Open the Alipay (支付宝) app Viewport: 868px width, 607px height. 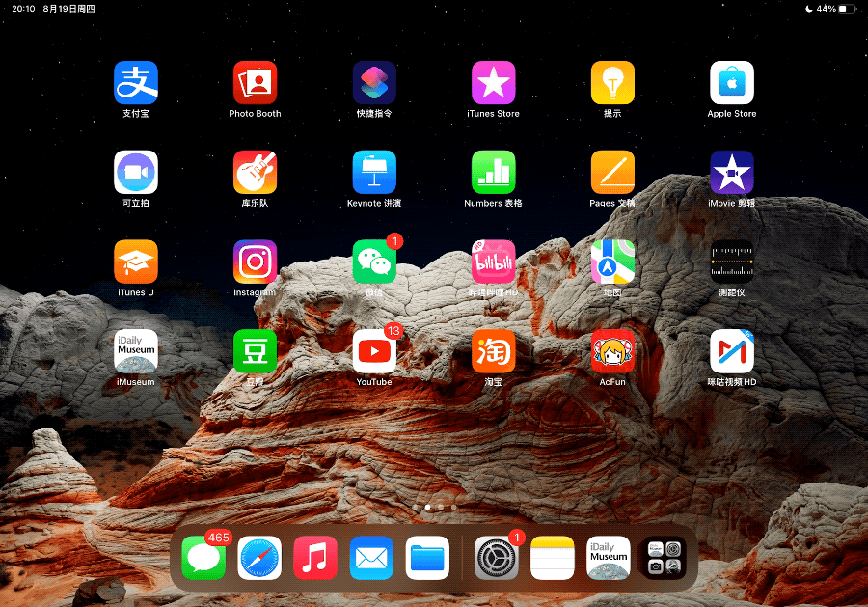point(136,83)
